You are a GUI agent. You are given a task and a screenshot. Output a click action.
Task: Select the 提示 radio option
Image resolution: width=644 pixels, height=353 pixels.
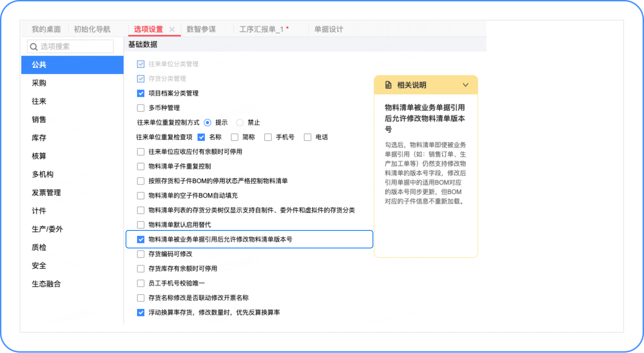pyautogui.click(x=208, y=123)
